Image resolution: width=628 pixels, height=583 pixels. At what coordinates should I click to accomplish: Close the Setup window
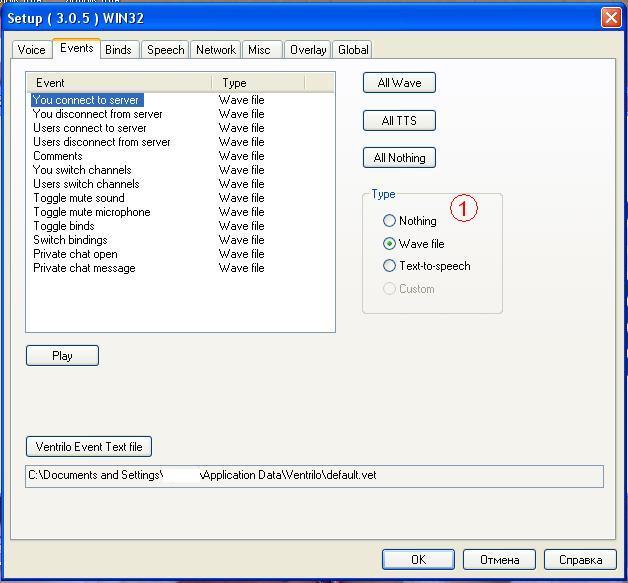(x=611, y=18)
